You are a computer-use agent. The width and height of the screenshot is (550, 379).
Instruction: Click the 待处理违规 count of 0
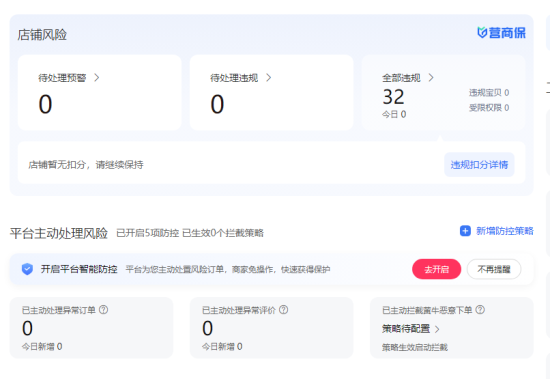[x=217, y=104]
